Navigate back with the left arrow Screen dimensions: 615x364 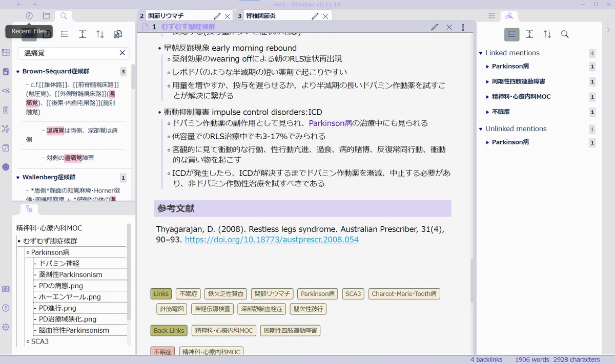coord(19,4)
